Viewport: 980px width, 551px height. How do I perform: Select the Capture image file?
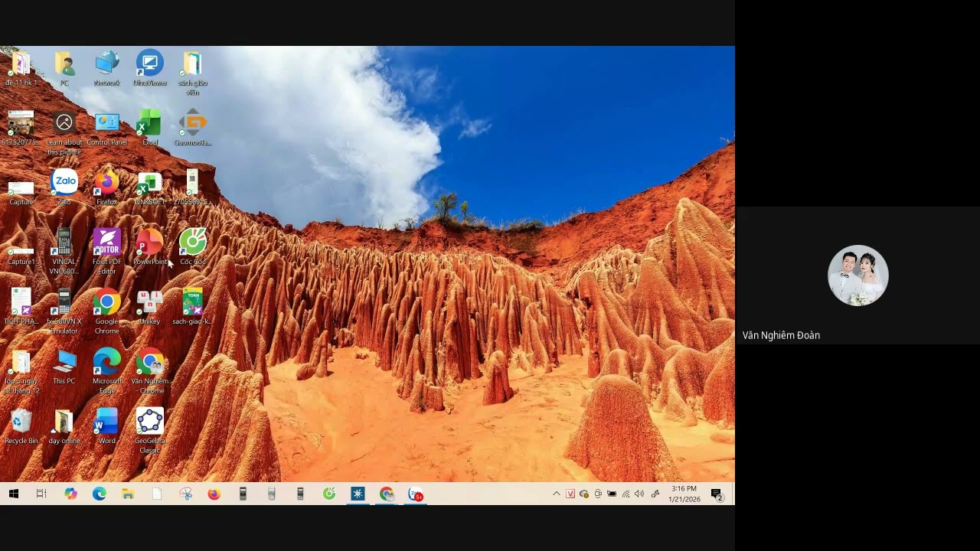21,193
